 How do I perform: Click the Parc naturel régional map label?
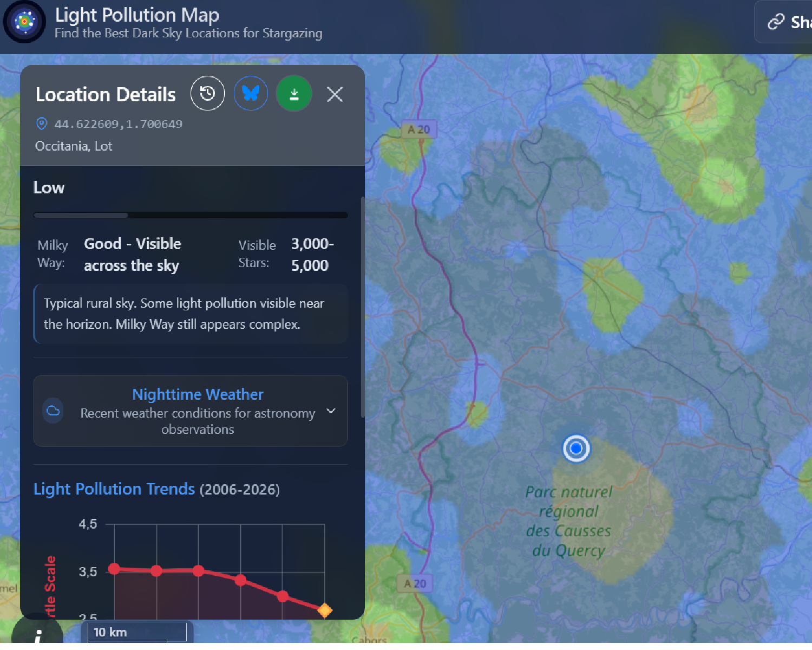click(568, 521)
